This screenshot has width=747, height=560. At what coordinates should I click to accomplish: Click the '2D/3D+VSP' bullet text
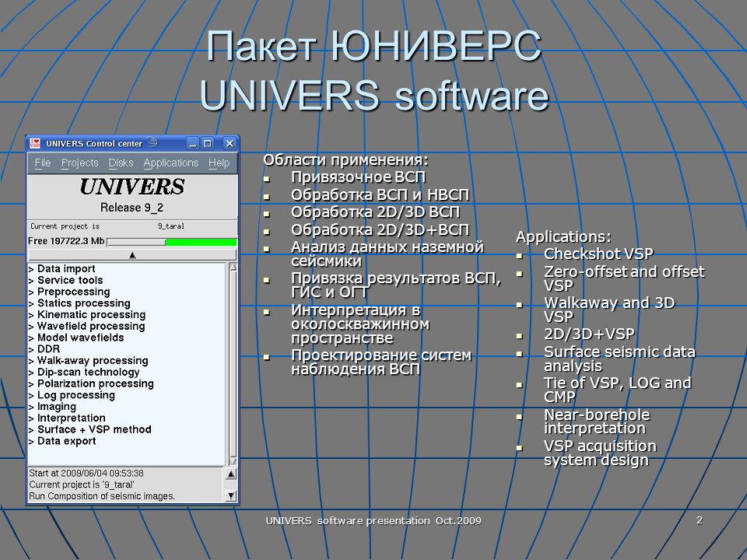pos(589,334)
